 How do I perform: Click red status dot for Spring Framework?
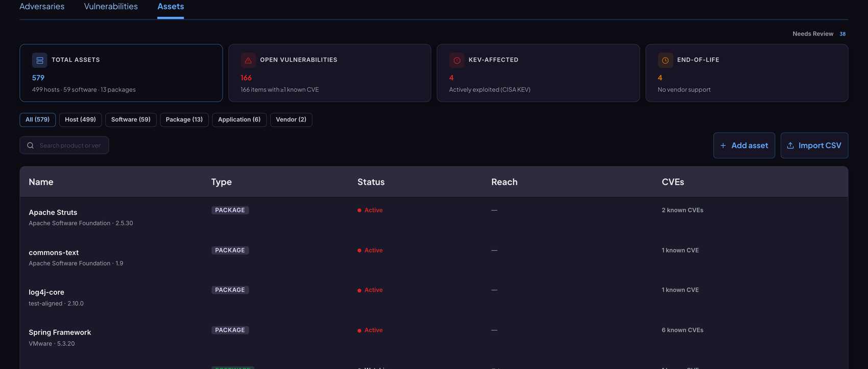coord(359,331)
